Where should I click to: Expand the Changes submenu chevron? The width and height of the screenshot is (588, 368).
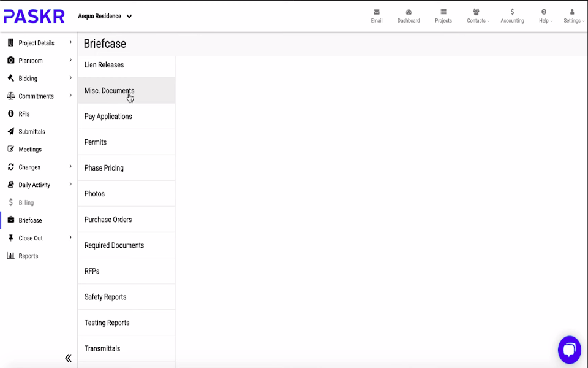pos(70,166)
